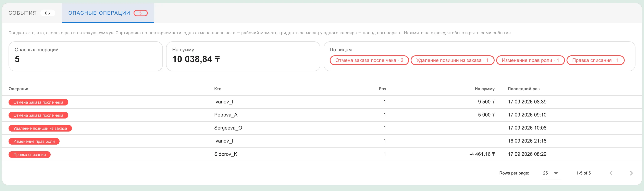The height and width of the screenshot is (191, 644).
Task: Click the 16.09.2026 21:18 timestamp
Action: [x=527, y=141]
